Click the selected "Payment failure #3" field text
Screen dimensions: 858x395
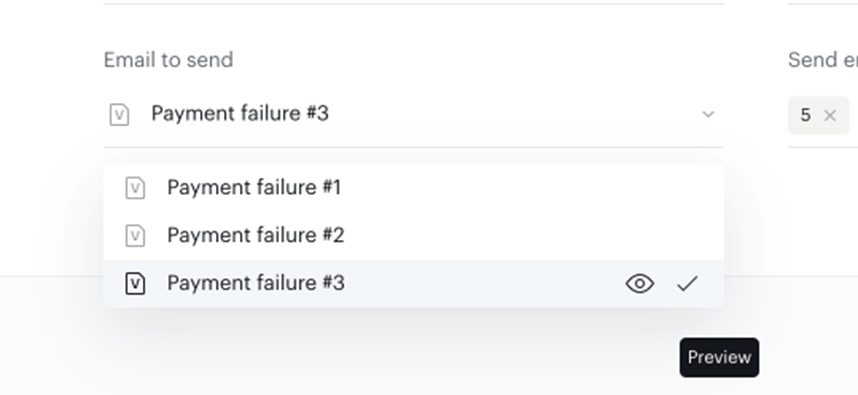pos(240,114)
